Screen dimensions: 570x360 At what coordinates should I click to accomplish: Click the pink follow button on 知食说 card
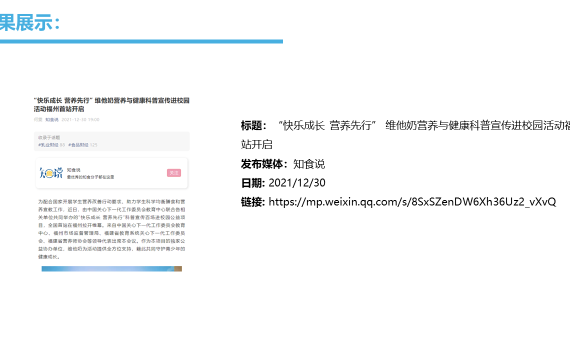[174, 173]
